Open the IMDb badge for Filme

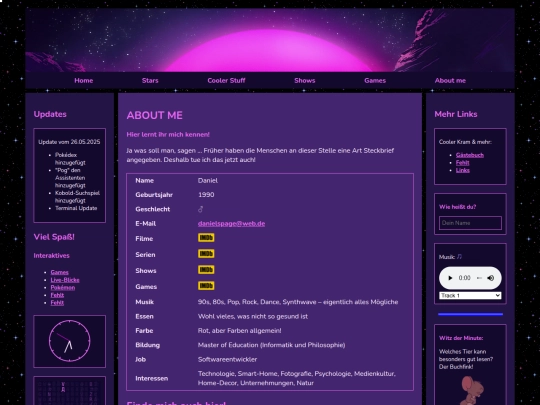pos(206,238)
